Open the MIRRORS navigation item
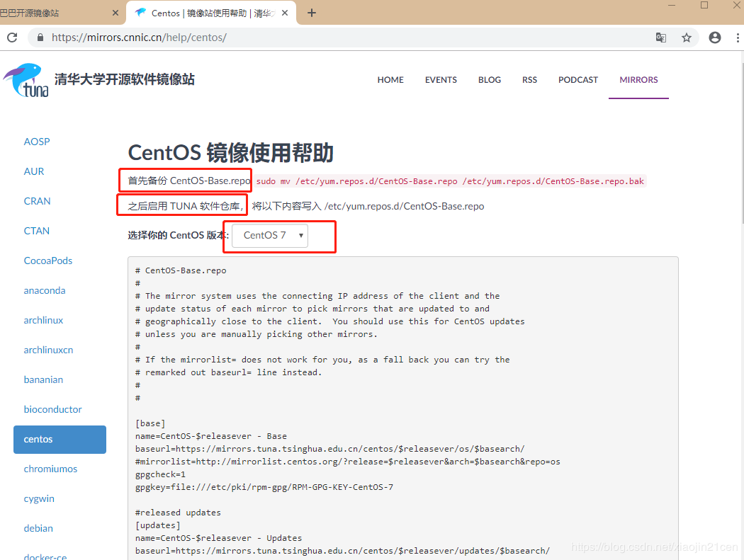 pos(638,80)
